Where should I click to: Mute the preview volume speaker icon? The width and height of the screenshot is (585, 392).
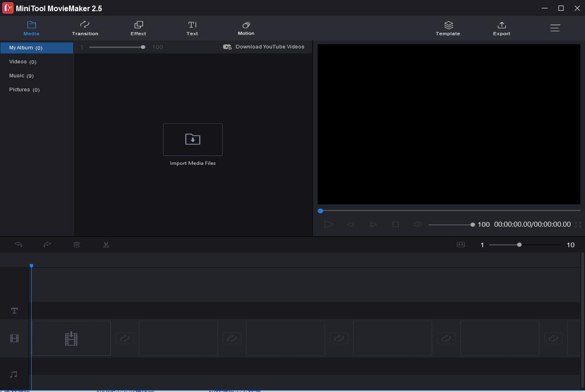pos(418,224)
